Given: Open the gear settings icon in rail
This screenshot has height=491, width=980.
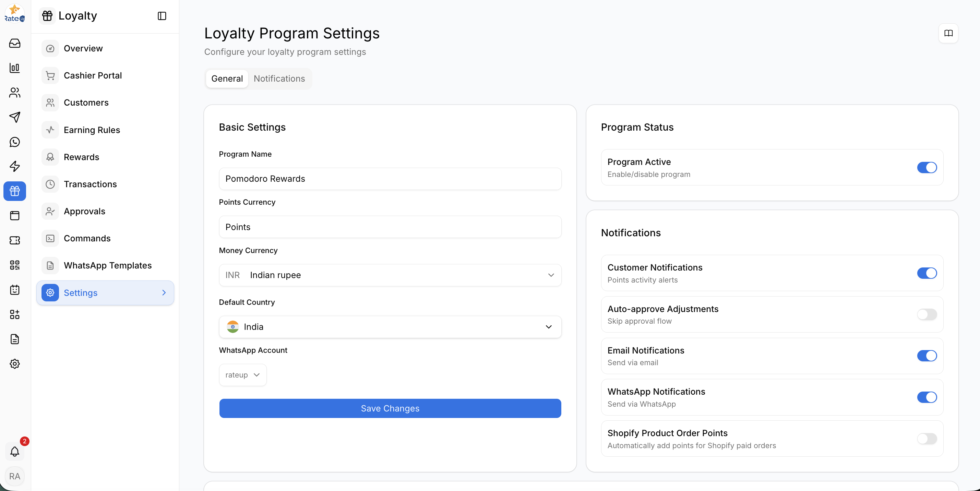Looking at the screenshot, I should tap(14, 364).
